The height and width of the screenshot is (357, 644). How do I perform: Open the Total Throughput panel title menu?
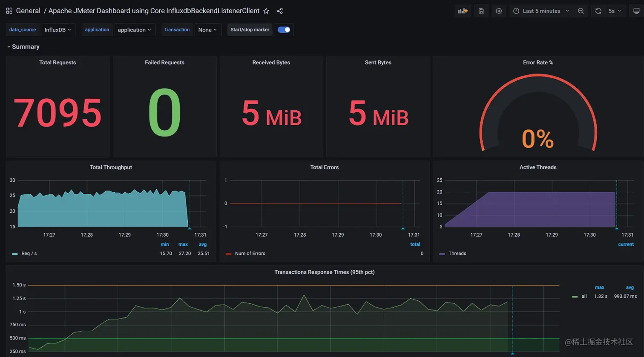(111, 167)
